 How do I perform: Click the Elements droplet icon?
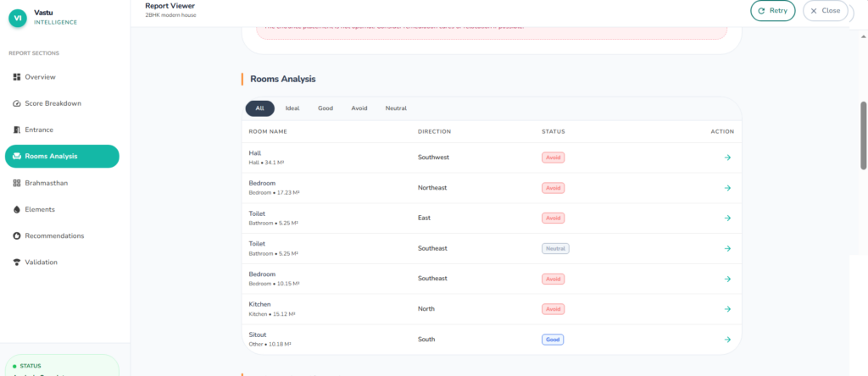[x=17, y=209]
